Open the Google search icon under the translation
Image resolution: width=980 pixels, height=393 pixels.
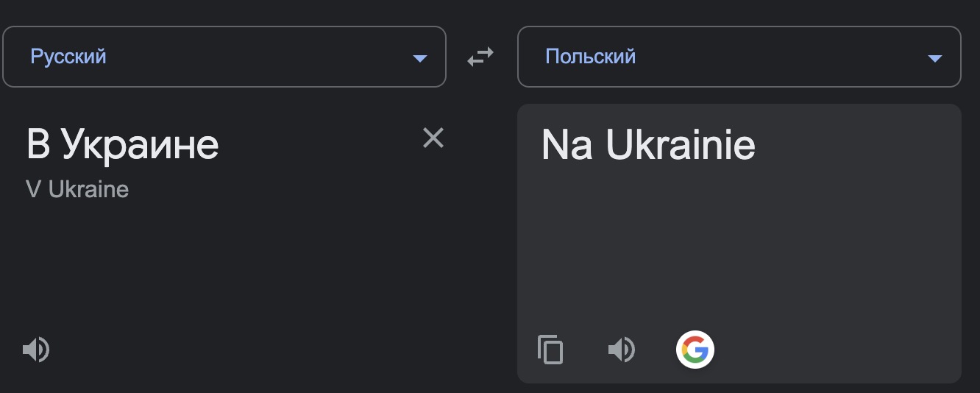pos(695,350)
